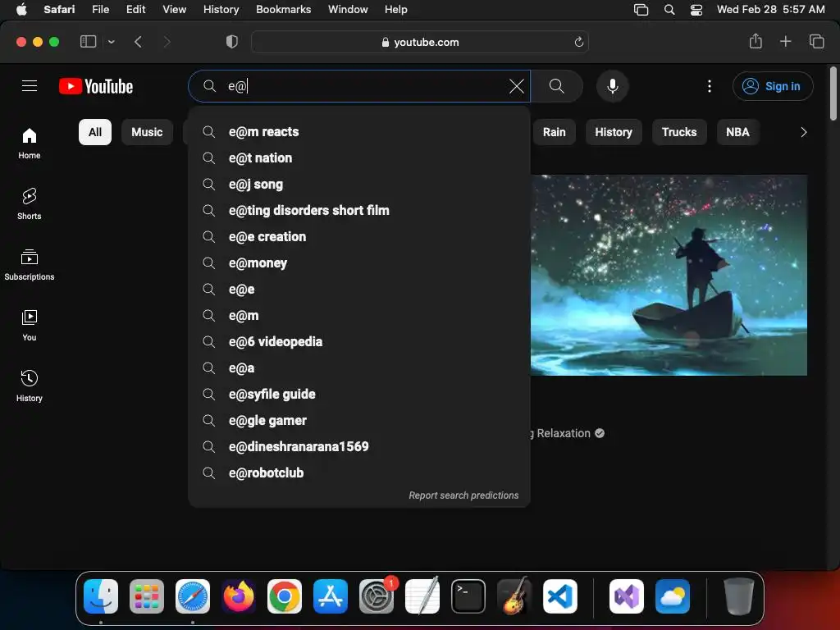Open Subscriptions from the sidebar

coord(30,265)
